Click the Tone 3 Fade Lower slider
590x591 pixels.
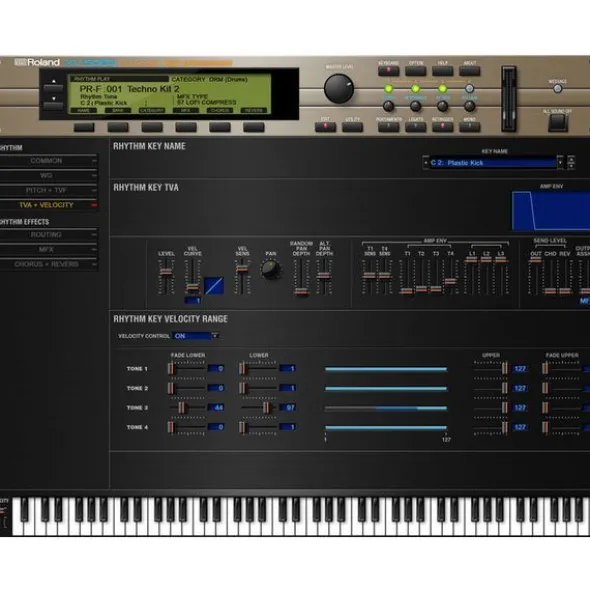click(181, 407)
